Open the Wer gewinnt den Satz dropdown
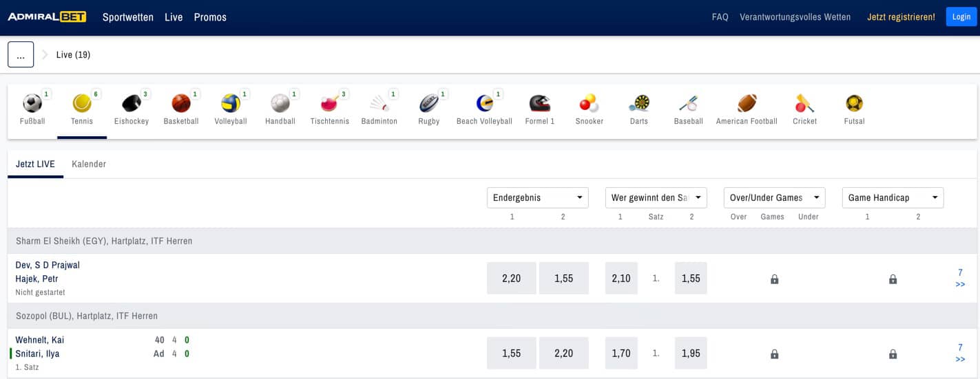Screen dimensions: 980x379 click(x=656, y=197)
